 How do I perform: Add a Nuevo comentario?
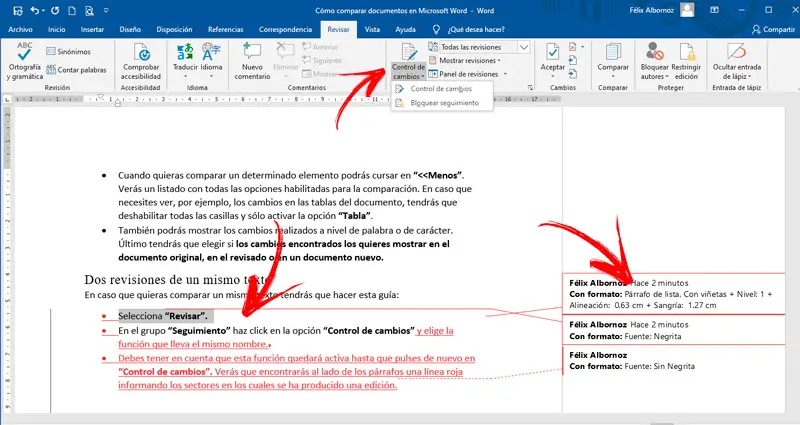coord(252,61)
